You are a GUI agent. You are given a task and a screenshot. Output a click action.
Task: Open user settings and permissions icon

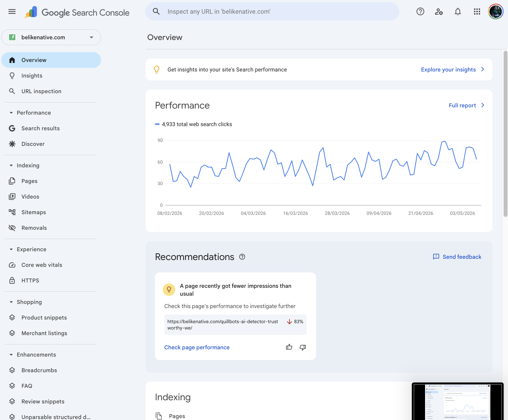pyautogui.click(x=439, y=11)
